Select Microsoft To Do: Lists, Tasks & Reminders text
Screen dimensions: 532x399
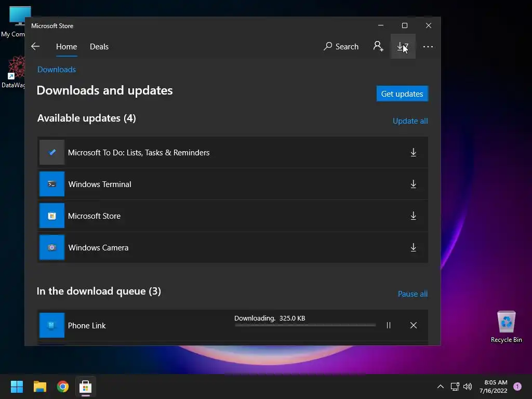pyautogui.click(x=139, y=153)
